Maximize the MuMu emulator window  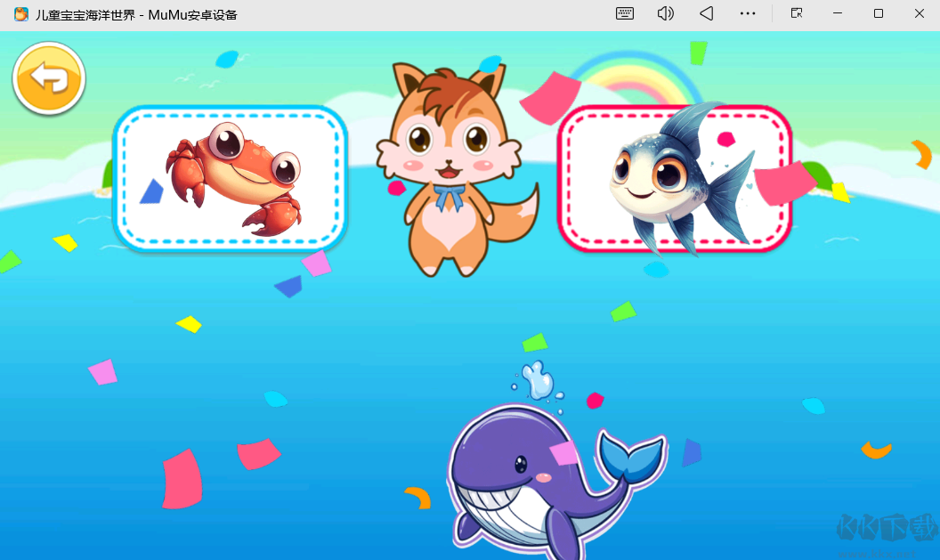click(879, 13)
